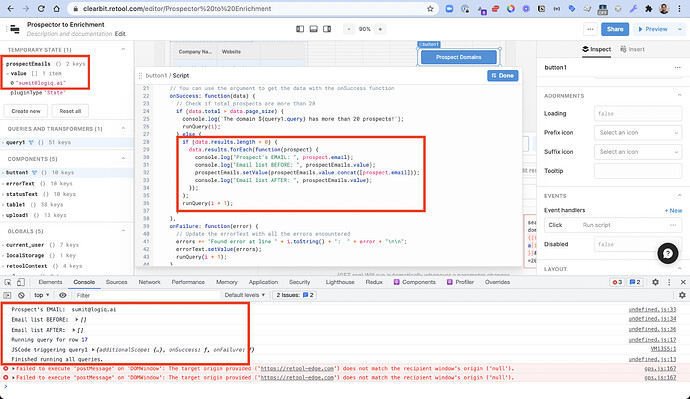Image resolution: width=690 pixels, height=399 pixels.
Task: Click the Loading value field
Action: click(638, 113)
